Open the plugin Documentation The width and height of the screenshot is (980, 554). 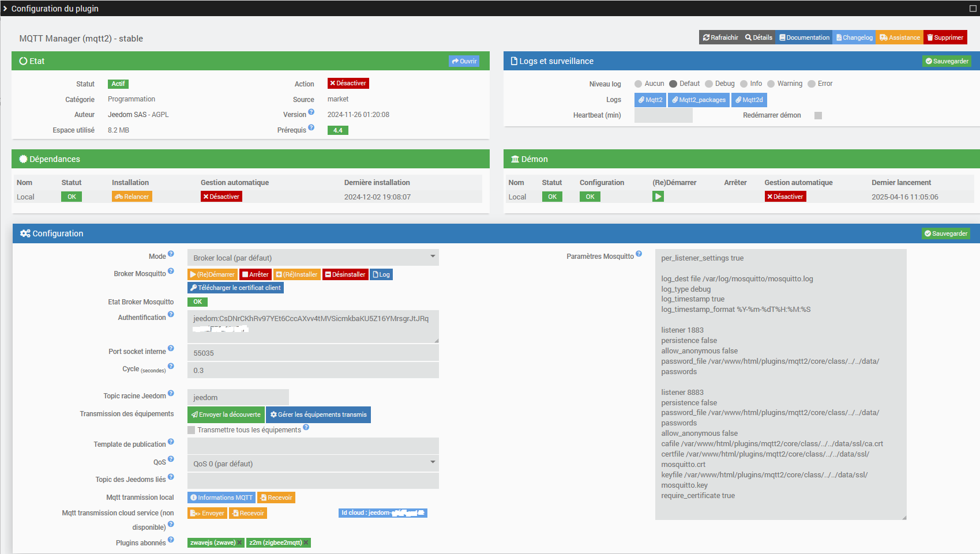804,37
